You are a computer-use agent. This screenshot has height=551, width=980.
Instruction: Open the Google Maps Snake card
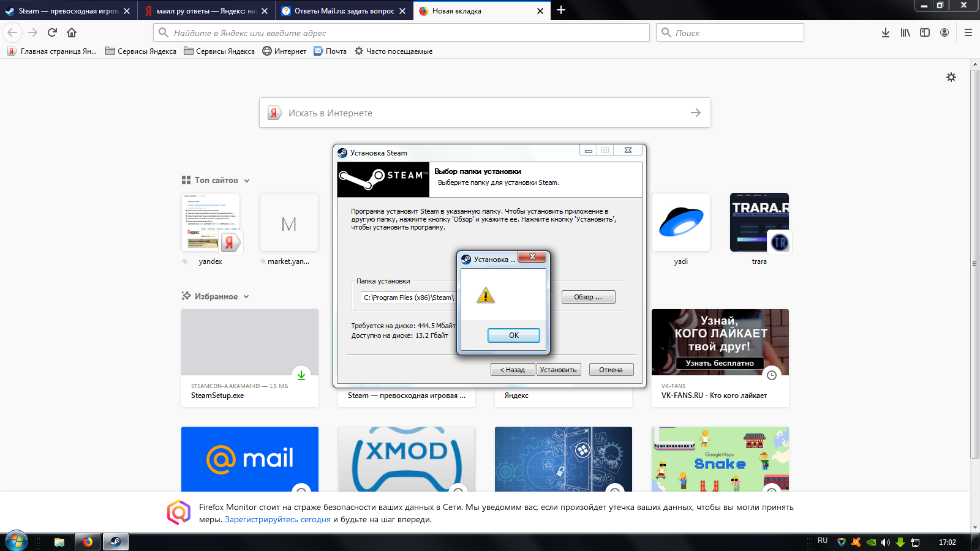(720, 459)
